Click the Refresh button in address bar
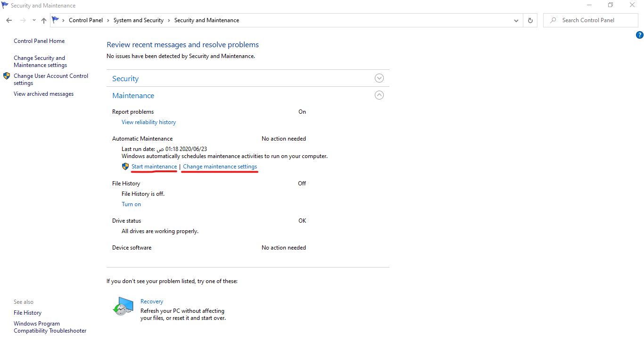This screenshot has width=644, height=343. tap(530, 20)
